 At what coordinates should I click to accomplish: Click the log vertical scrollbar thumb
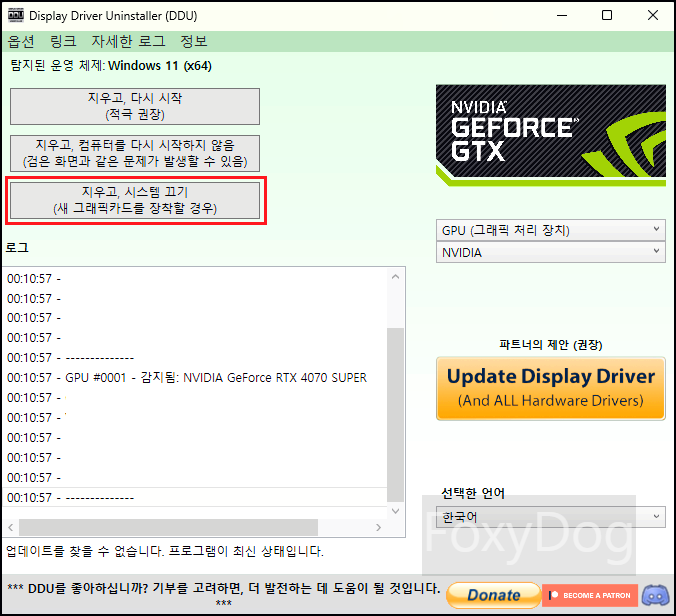click(395, 415)
